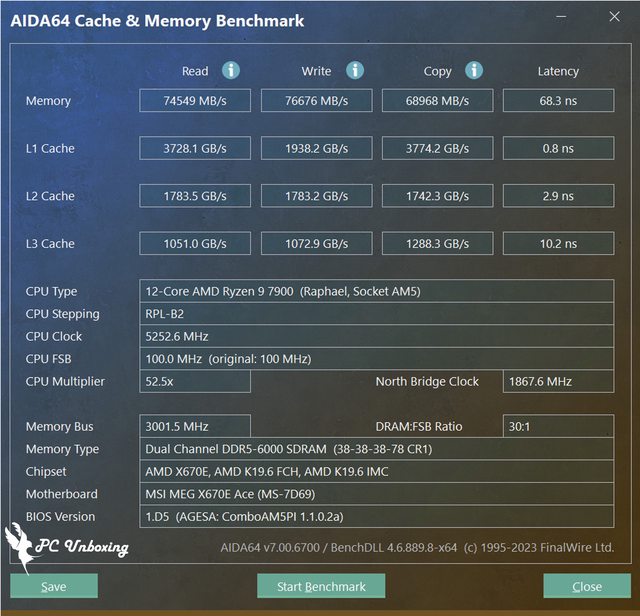Select the DRAM:FSB Ratio 30:1 field

558,427
